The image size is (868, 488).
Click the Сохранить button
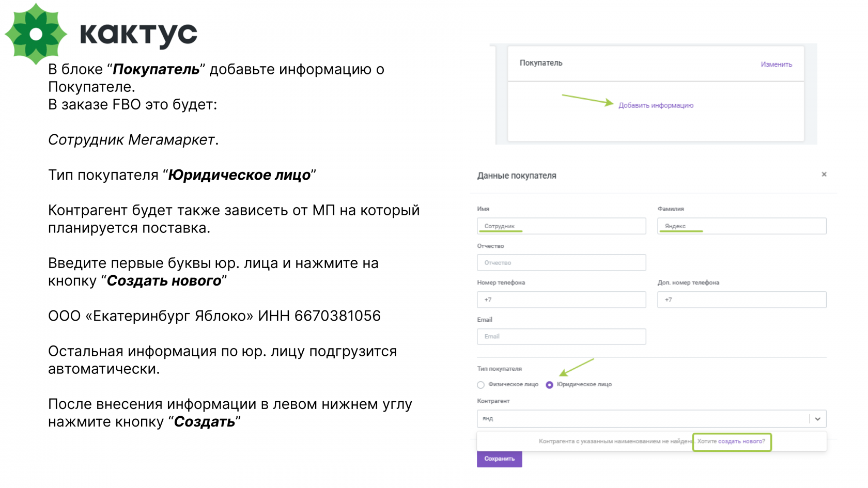coord(500,459)
